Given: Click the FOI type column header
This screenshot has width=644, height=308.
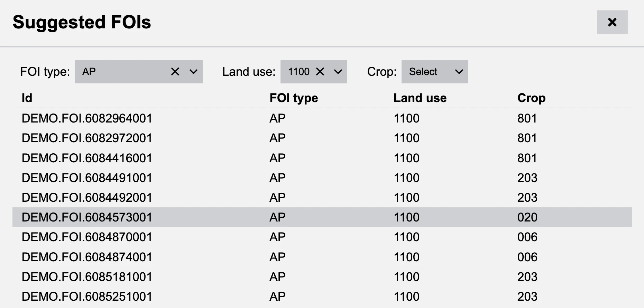Looking at the screenshot, I should (x=293, y=98).
